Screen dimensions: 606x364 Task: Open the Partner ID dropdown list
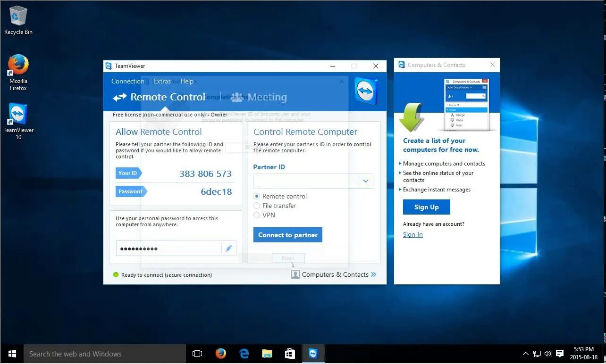point(365,181)
